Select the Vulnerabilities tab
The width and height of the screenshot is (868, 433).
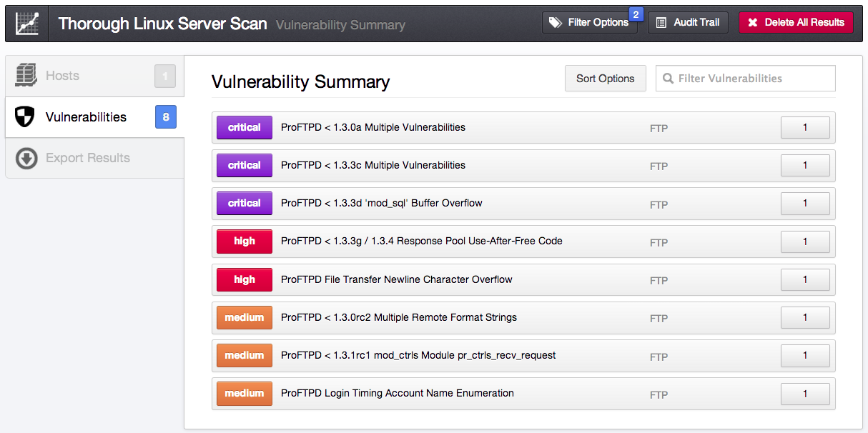coord(94,117)
